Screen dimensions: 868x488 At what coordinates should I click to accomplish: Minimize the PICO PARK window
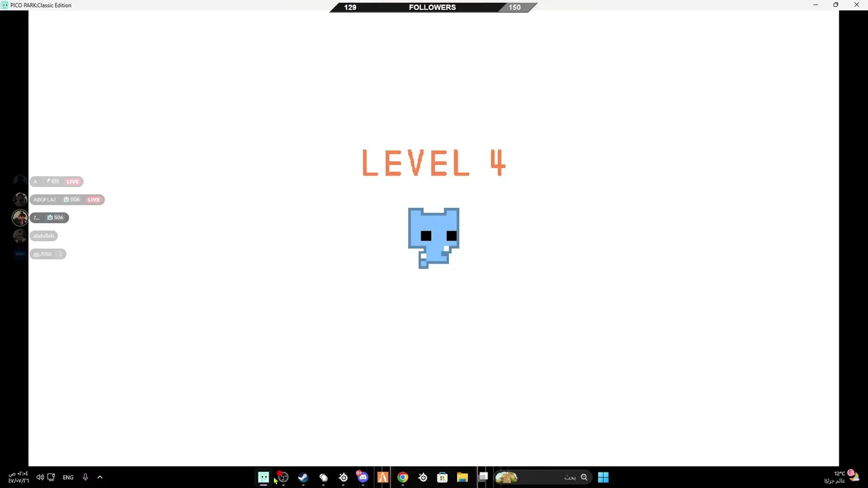pos(816,5)
